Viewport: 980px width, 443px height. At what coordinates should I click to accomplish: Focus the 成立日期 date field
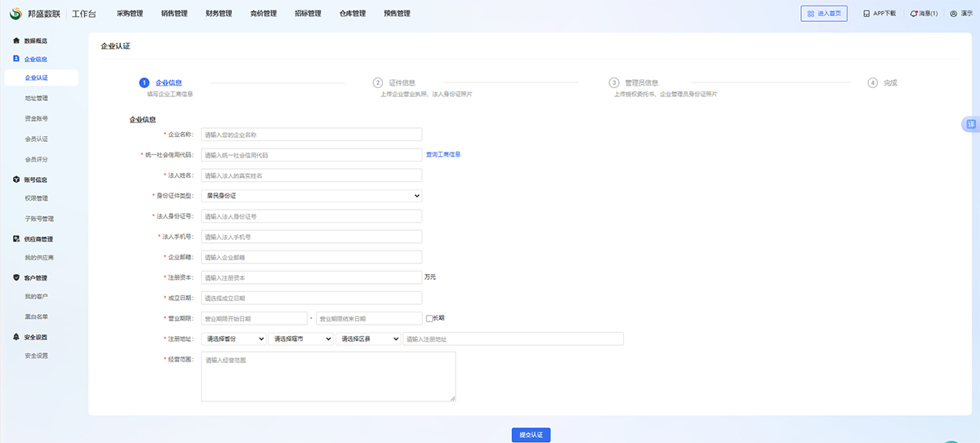tap(311, 298)
